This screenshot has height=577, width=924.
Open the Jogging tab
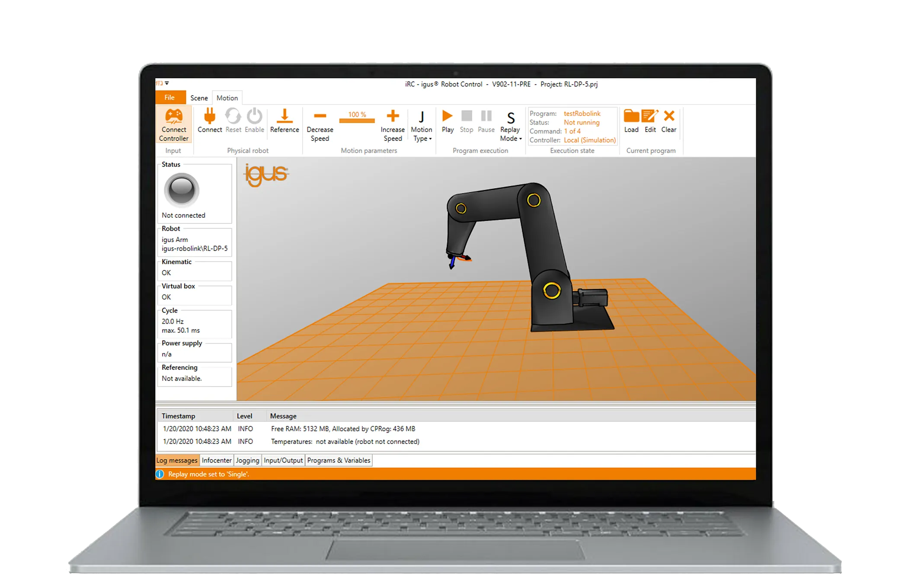(x=248, y=460)
